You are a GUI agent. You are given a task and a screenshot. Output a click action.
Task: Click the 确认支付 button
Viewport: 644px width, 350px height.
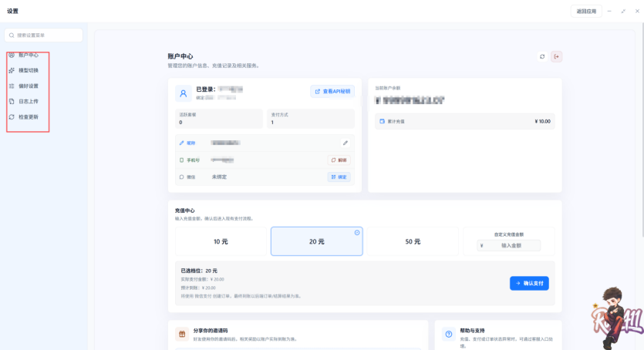pyautogui.click(x=529, y=283)
